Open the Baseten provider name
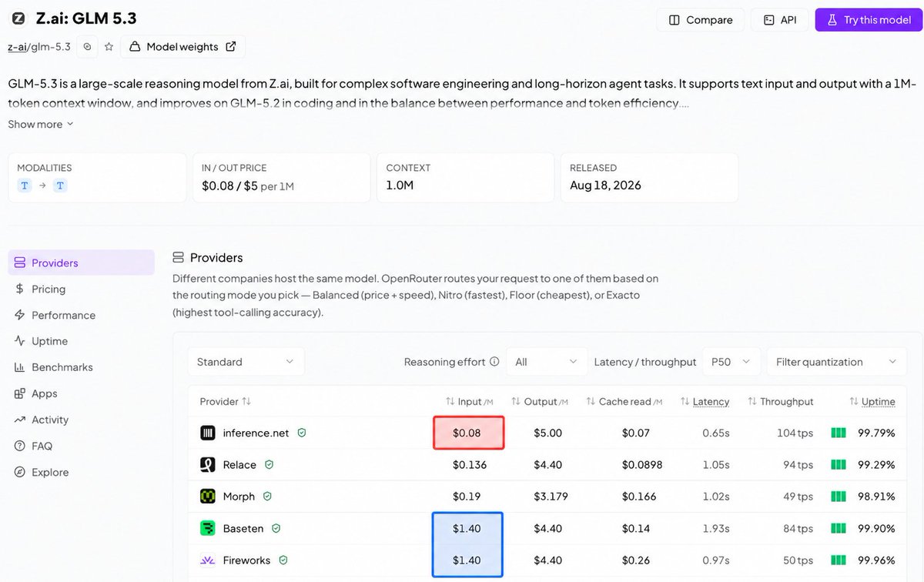This screenshot has height=582, width=924. click(243, 528)
